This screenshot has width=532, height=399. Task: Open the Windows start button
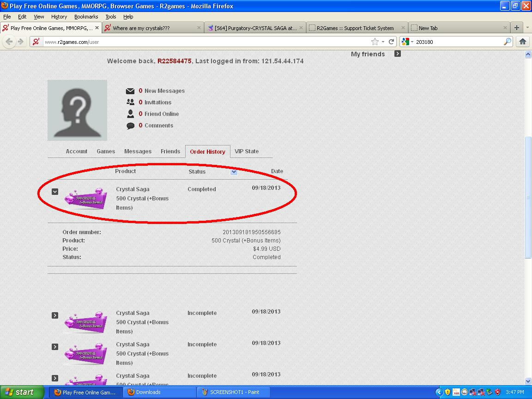(x=21, y=392)
